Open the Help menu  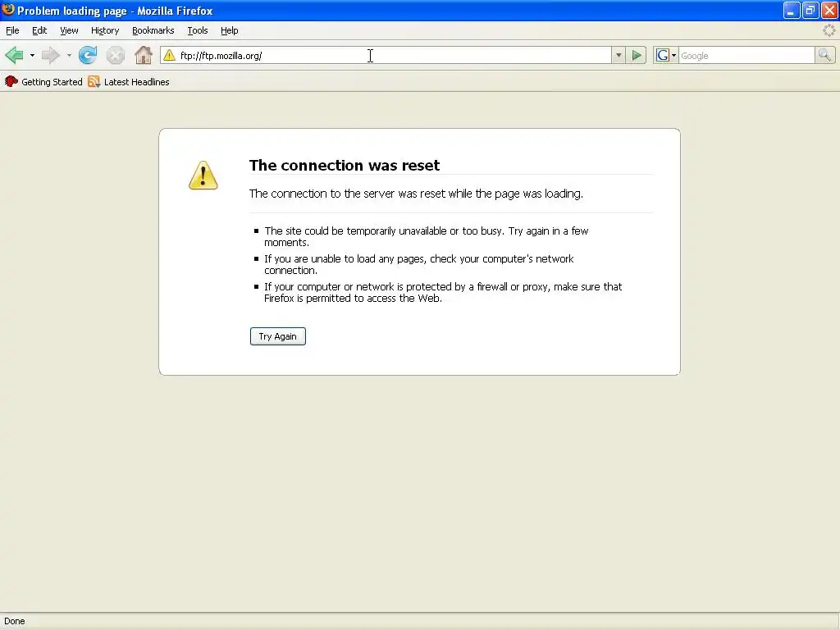(x=230, y=30)
